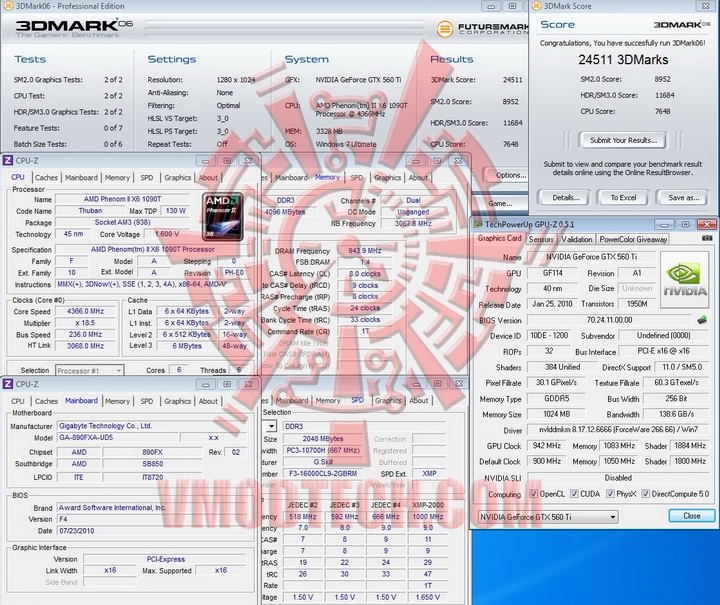Click the Game button in 3DMark06

point(501,203)
